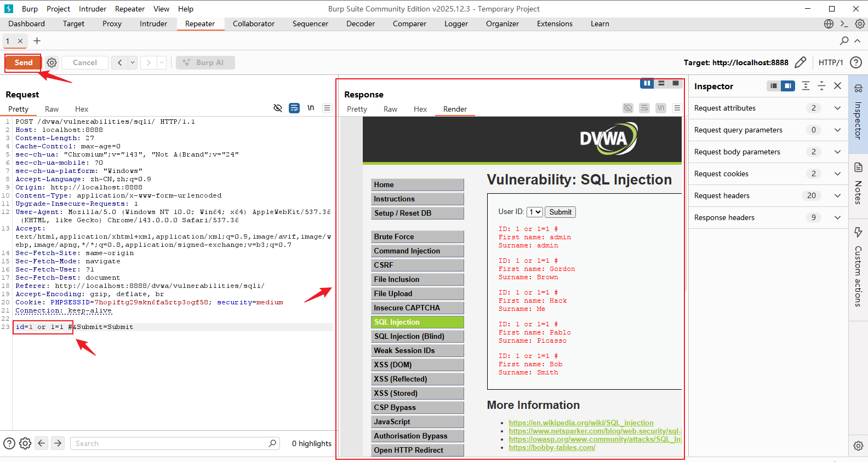The width and height of the screenshot is (868, 462).
Task: Search Repeater tabs with magnifier icon
Action: (844, 41)
